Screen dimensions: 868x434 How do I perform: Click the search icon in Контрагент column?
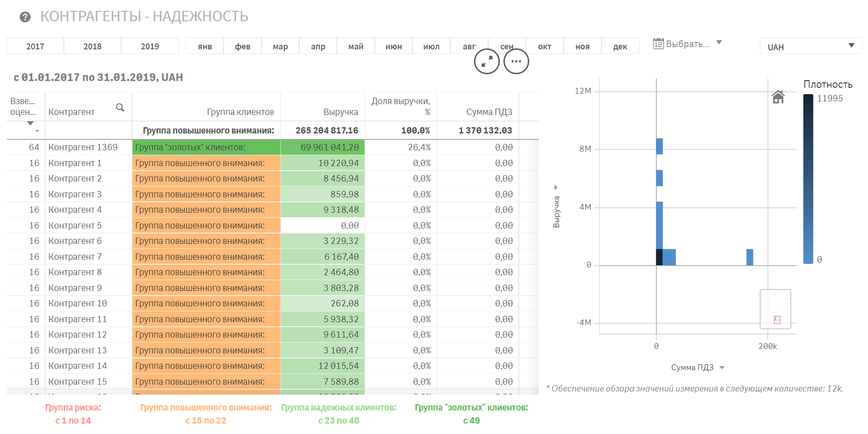pos(120,107)
